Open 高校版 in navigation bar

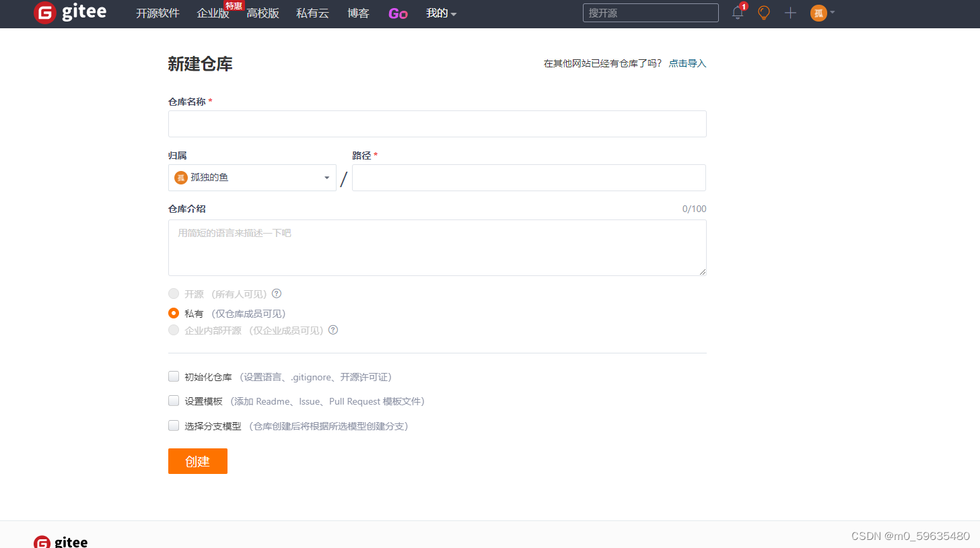click(263, 13)
